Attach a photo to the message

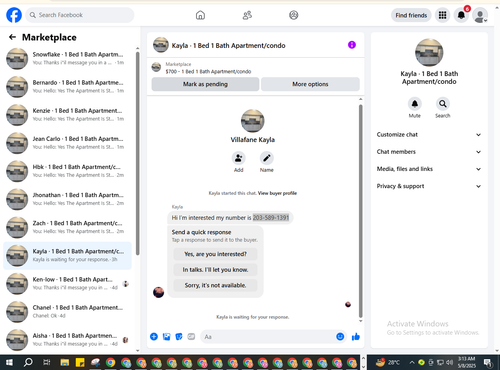166,337
